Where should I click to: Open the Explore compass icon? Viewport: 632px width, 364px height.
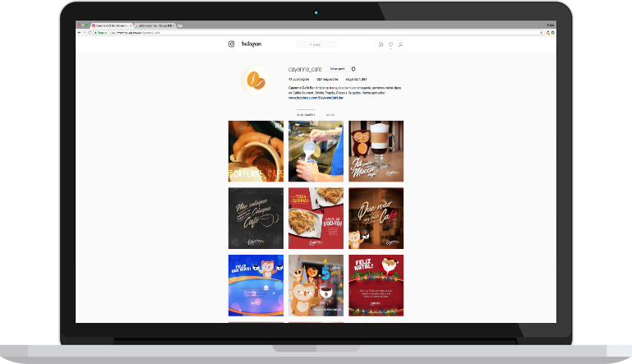[381, 44]
